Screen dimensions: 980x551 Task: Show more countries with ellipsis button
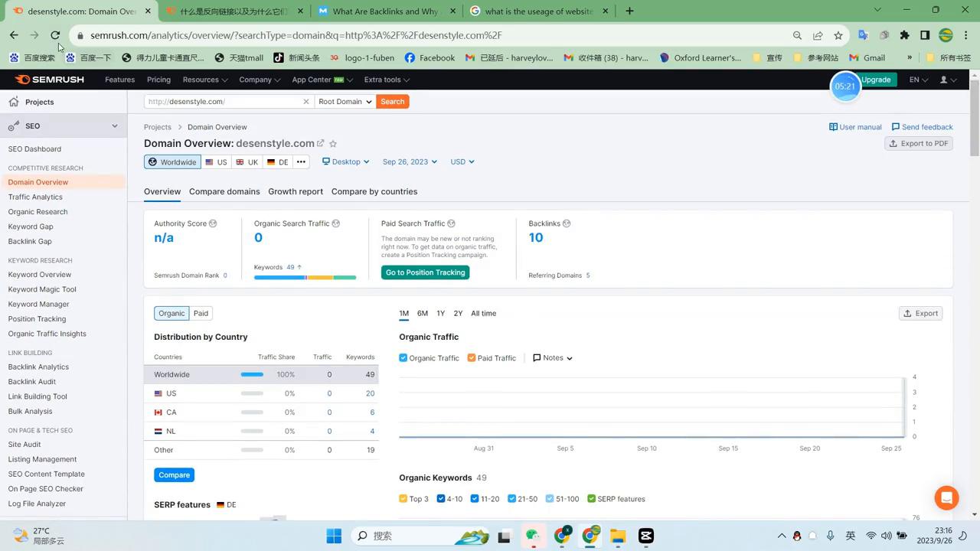(x=301, y=161)
